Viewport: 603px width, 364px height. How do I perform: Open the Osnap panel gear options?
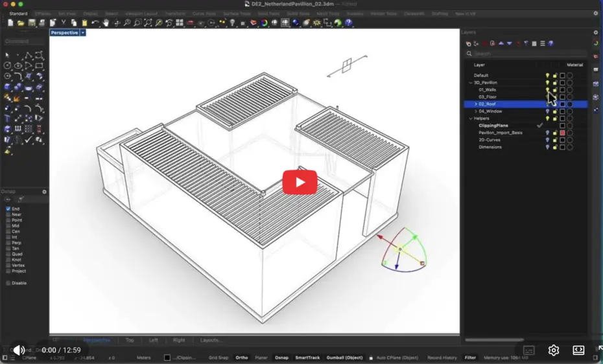[44, 192]
